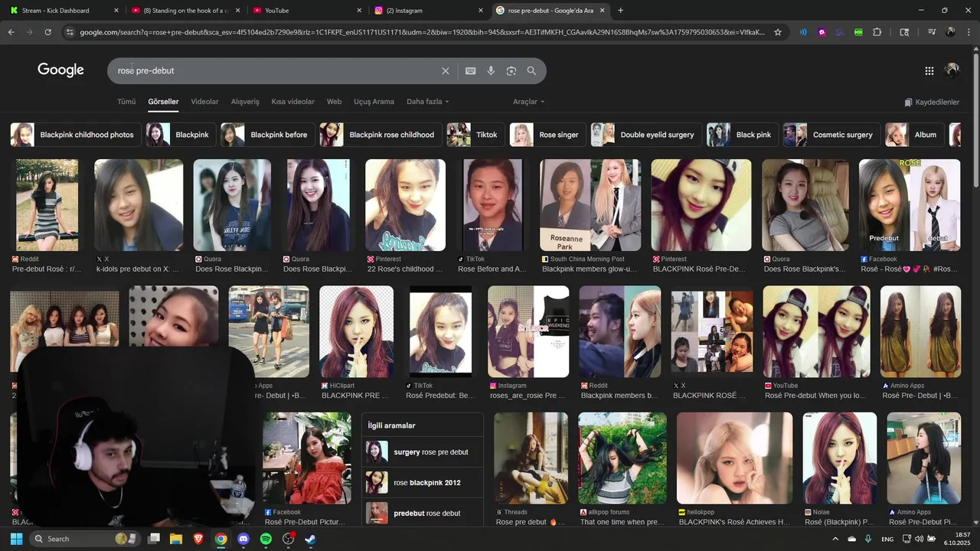Open the Google logo homepage link
The height and width of the screenshot is (551, 980).
coord(60,70)
